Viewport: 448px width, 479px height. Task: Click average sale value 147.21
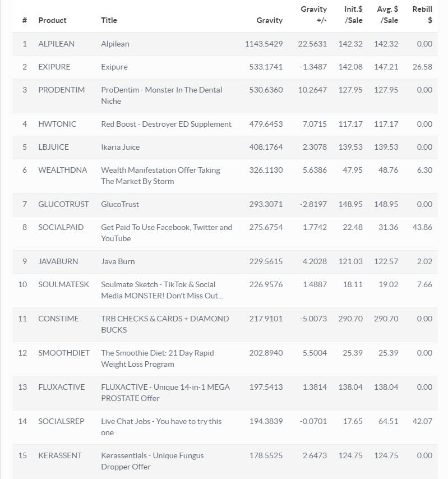pyautogui.click(x=386, y=67)
